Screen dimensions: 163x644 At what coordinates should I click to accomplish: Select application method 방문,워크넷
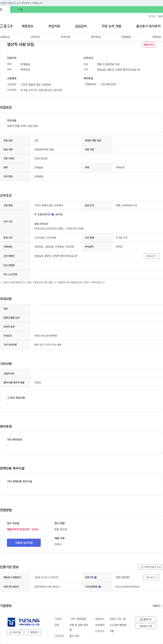tap(61, 529)
